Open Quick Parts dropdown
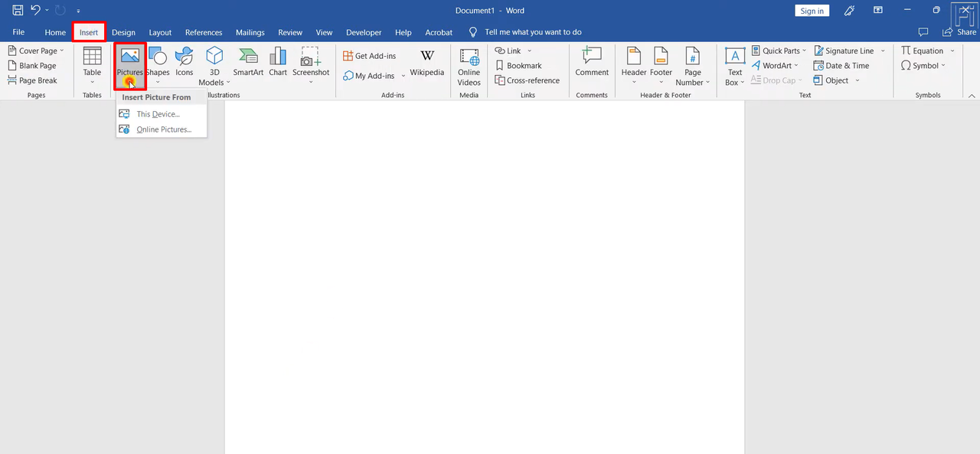 [x=779, y=51]
